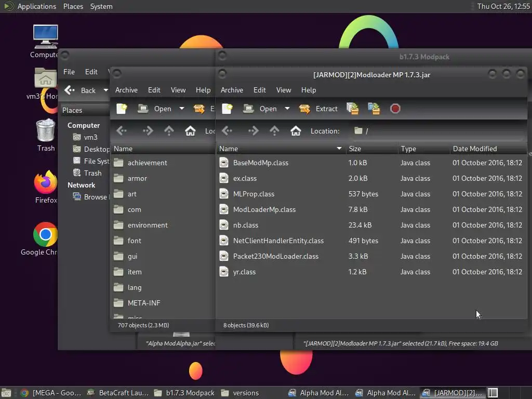
Task: Extract files from Modloader MP archive
Action: click(318, 109)
